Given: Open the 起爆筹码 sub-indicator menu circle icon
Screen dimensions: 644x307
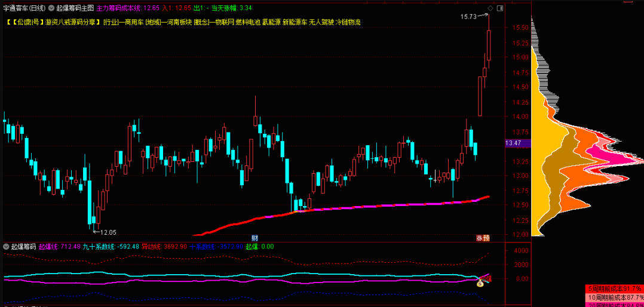Looking at the screenshot, I should point(6,247).
